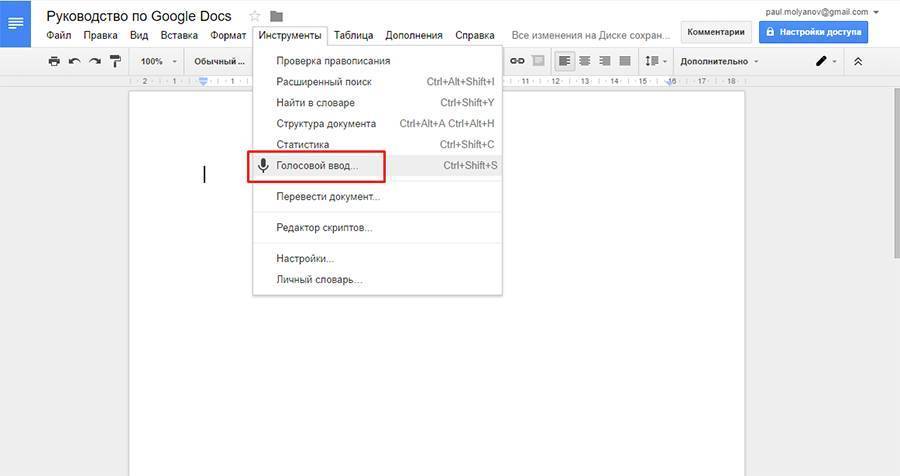
Task: Redo the last action
Action: [x=95, y=61]
